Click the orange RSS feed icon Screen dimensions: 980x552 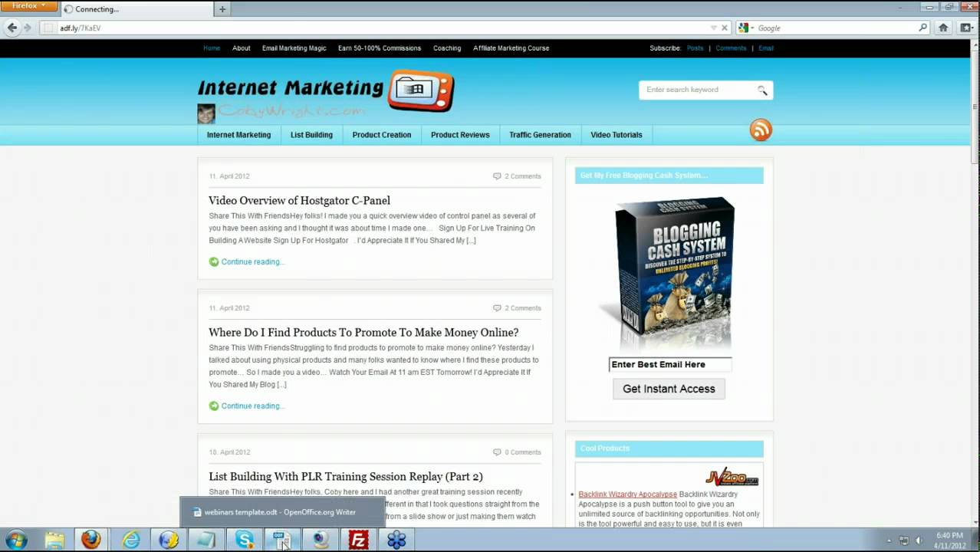coord(761,130)
